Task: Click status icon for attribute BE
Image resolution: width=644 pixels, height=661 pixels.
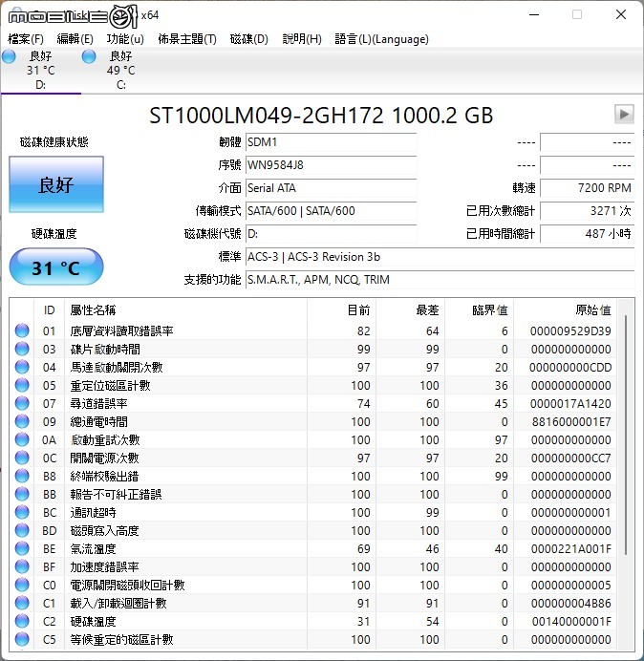Action: pyautogui.click(x=22, y=548)
